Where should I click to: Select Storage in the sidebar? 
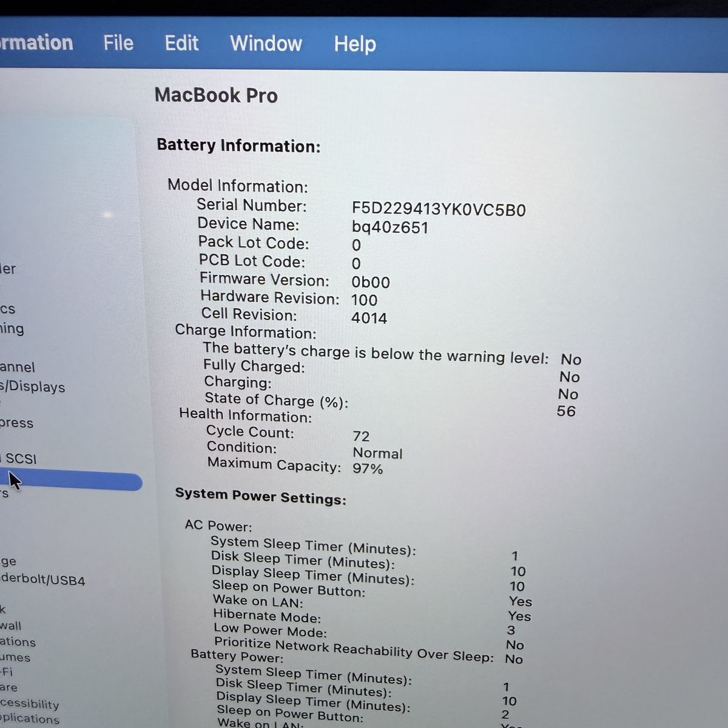click(x=8, y=561)
